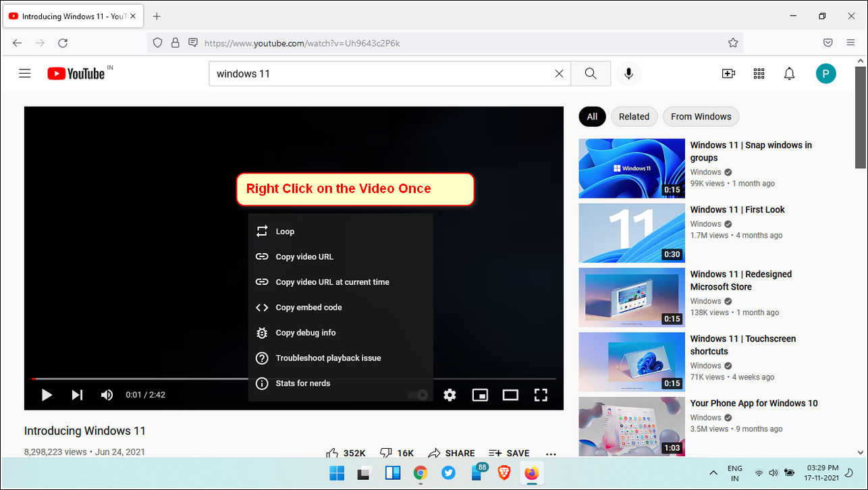Image resolution: width=868 pixels, height=490 pixels.
Task: Enable theater mode
Action: tap(510, 395)
